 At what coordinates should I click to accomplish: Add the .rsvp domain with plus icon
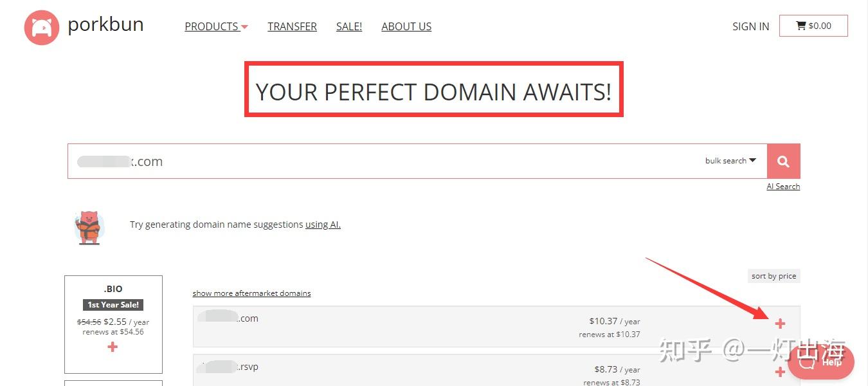coord(780,372)
